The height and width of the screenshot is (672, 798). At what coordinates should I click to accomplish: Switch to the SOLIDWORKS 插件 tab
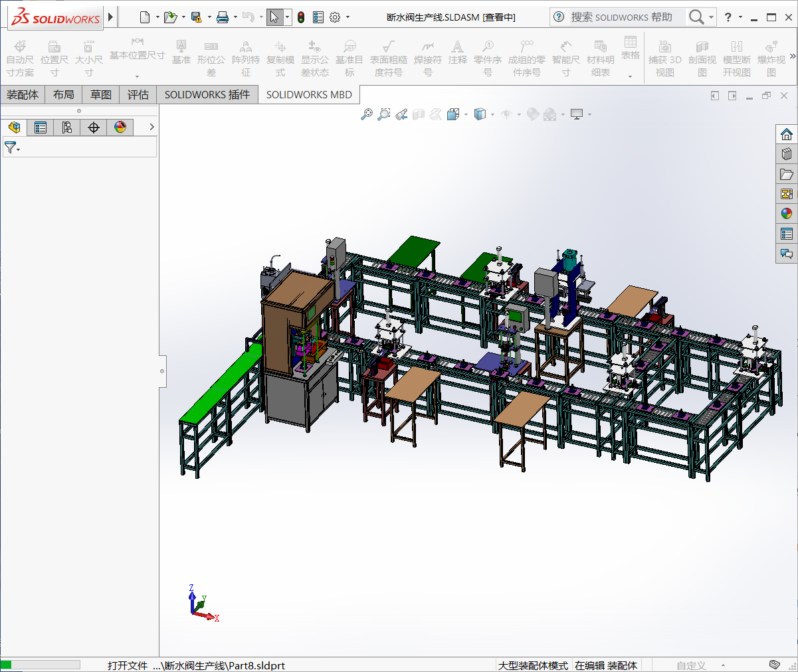tap(207, 95)
